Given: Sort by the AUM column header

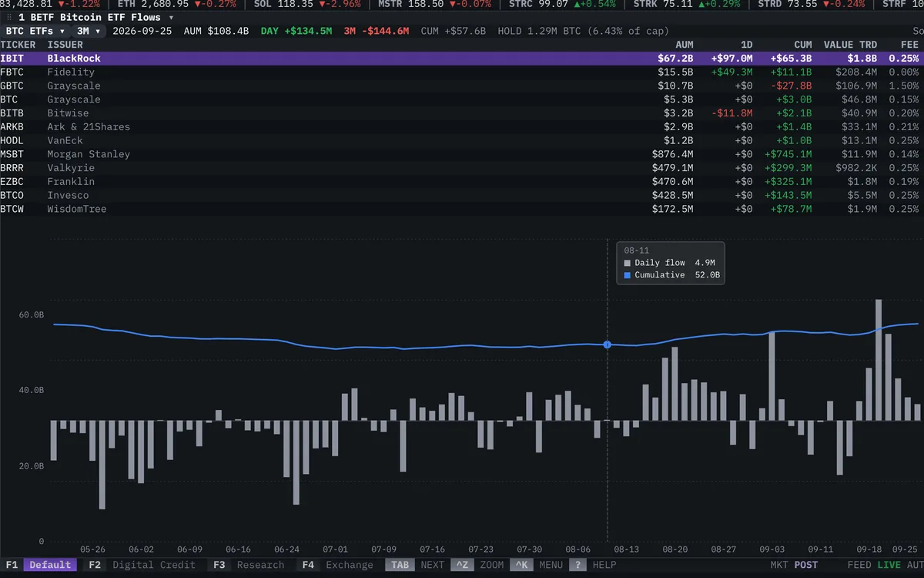Looking at the screenshot, I should [x=684, y=45].
